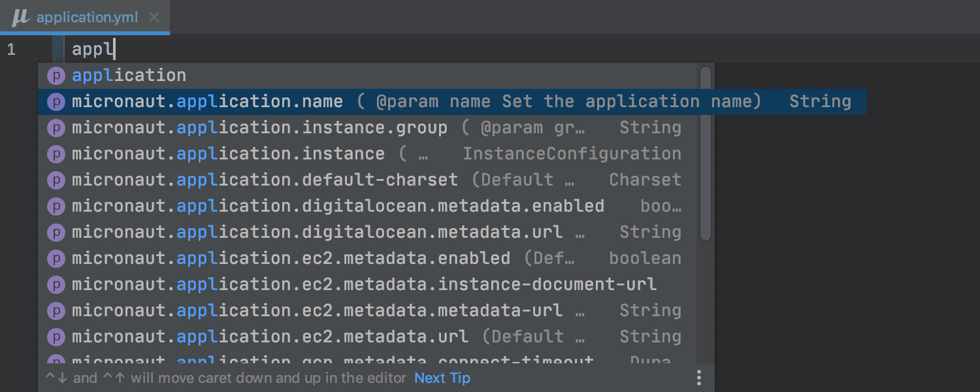Close the application.yml tab
Screen dimensions: 980x392
tap(154, 18)
